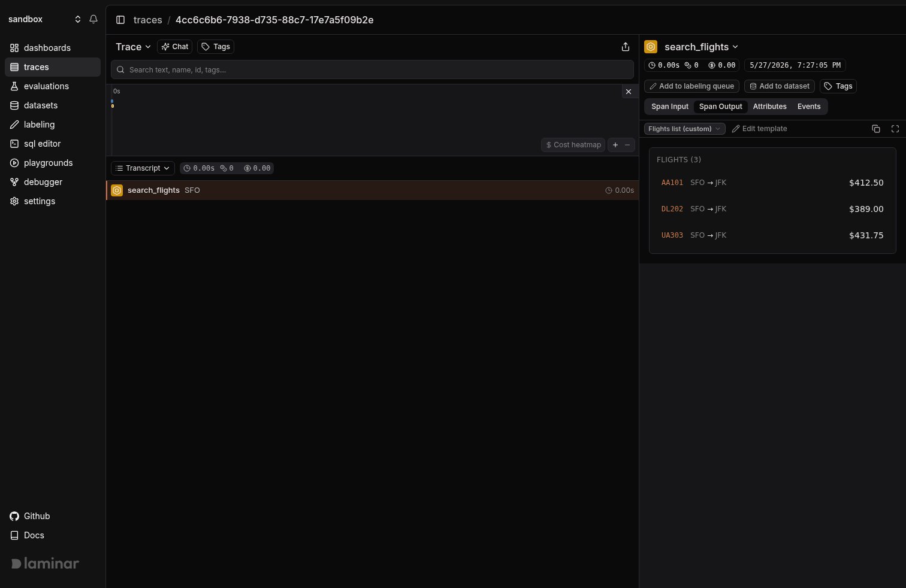
Task: Copy the span output with the copy icon
Action: coord(875,129)
